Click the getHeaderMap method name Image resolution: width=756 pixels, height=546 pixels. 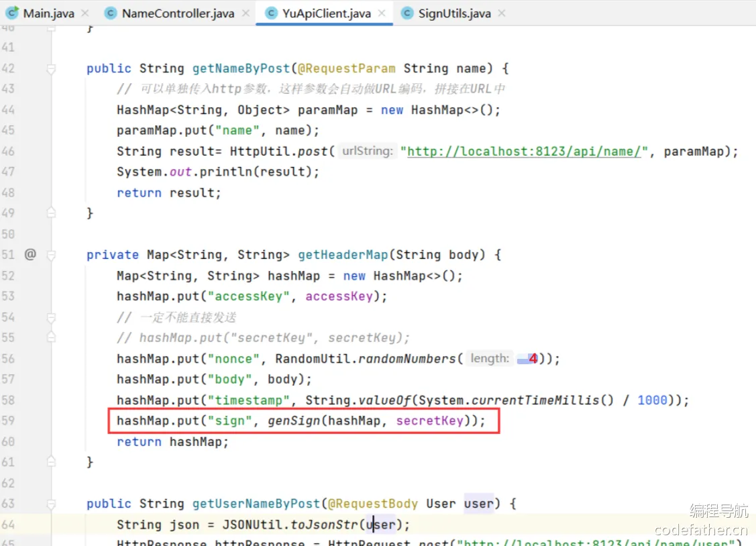pos(343,254)
